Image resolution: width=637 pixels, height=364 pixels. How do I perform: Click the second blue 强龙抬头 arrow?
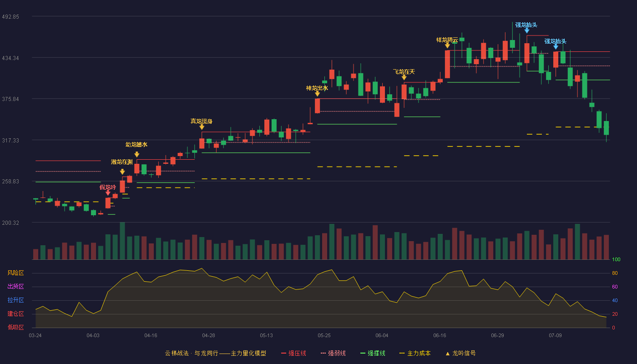tap(556, 47)
